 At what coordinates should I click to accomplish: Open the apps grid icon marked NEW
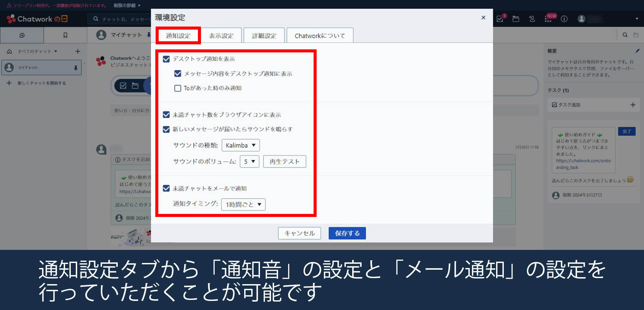(548, 19)
